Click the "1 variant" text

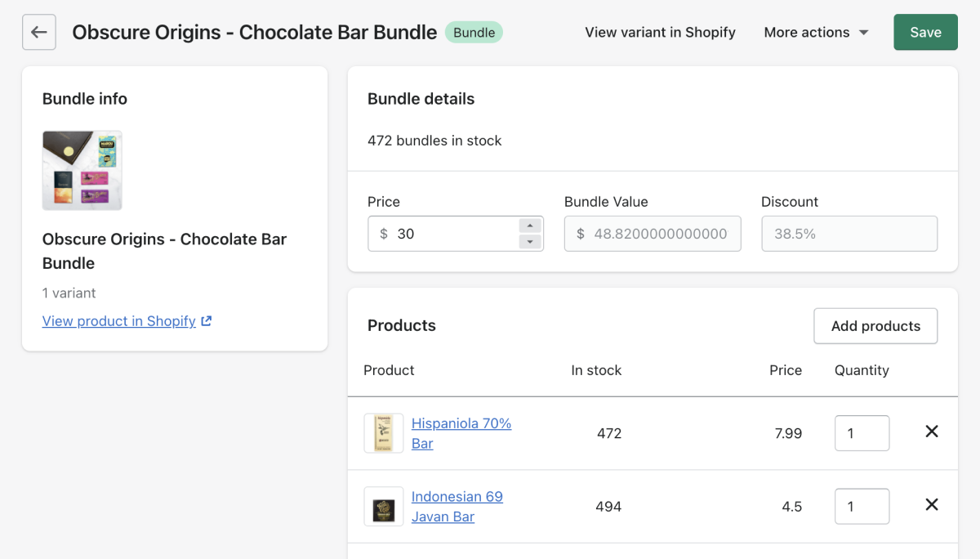pyautogui.click(x=69, y=293)
